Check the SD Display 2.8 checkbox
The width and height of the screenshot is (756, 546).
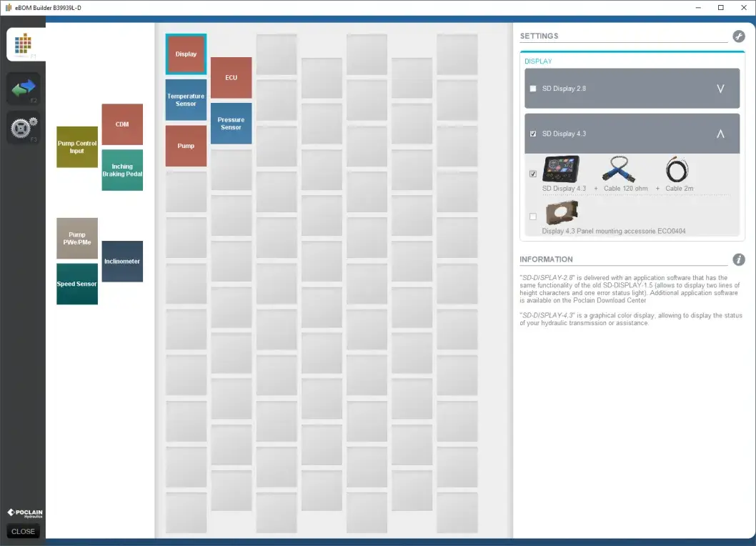coord(533,89)
